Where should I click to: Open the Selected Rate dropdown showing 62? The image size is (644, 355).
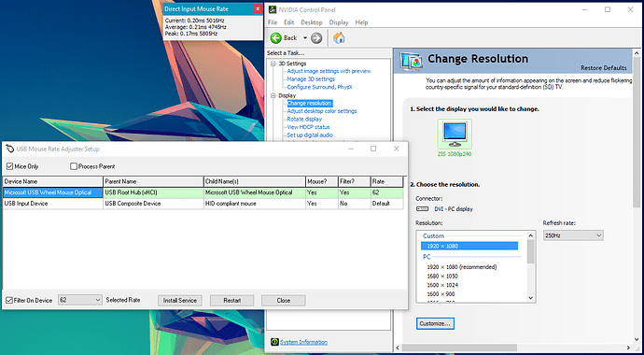[x=80, y=300]
